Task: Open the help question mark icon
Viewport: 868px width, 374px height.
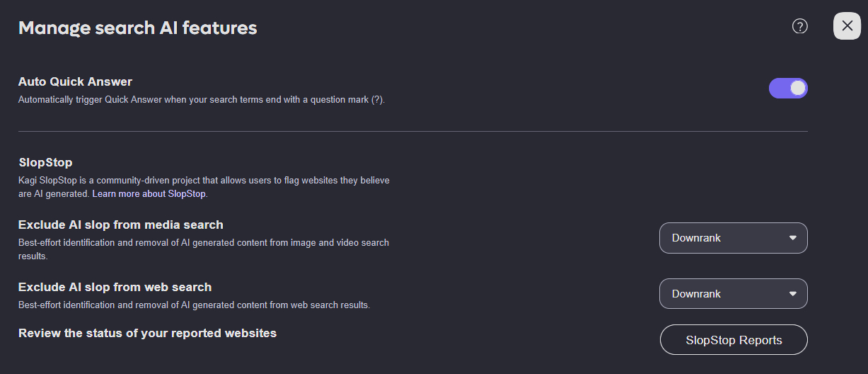Action: point(799,26)
